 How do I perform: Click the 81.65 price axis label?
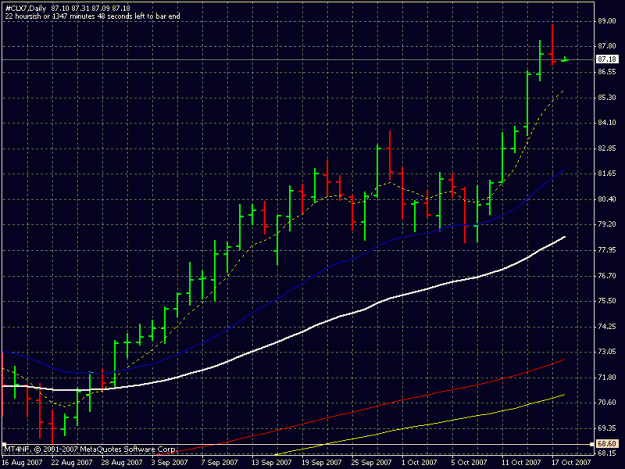tap(607, 174)
